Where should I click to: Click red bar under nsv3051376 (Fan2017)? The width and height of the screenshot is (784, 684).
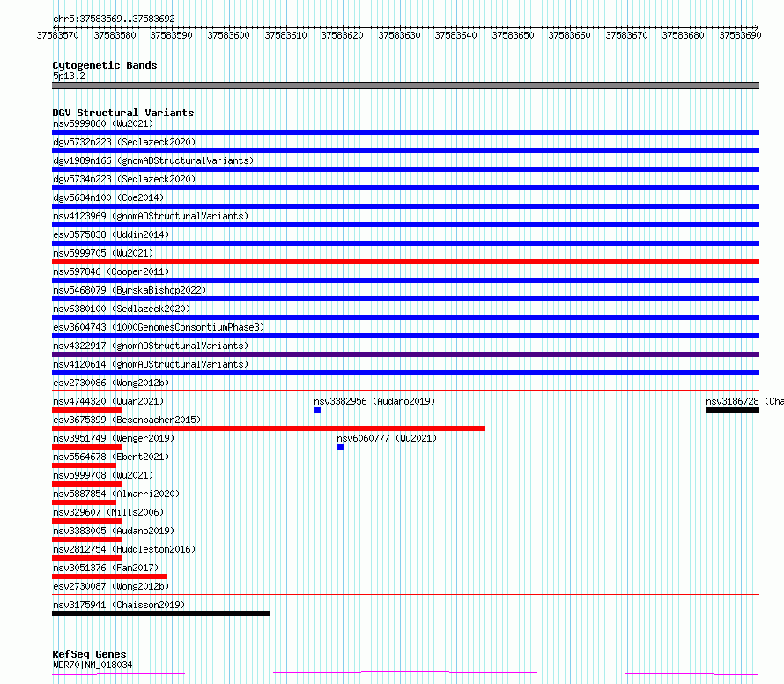point(109,576)
